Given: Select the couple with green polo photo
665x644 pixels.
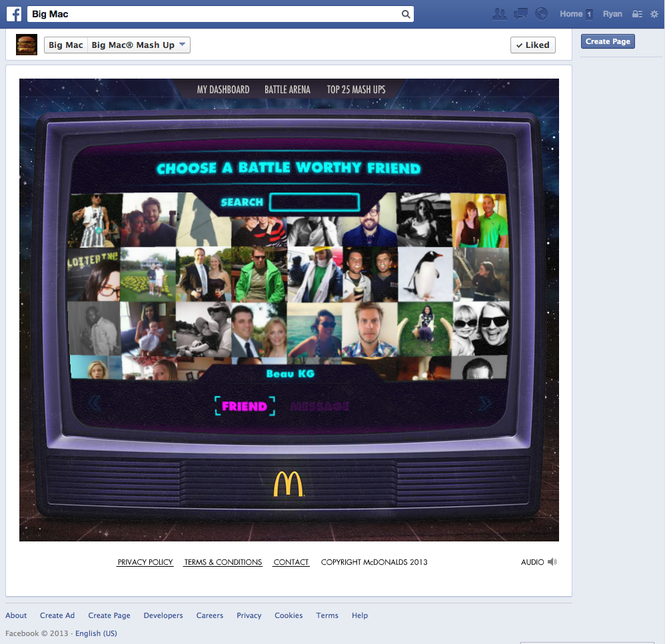Looking at the screenshot, I should 479,220.
